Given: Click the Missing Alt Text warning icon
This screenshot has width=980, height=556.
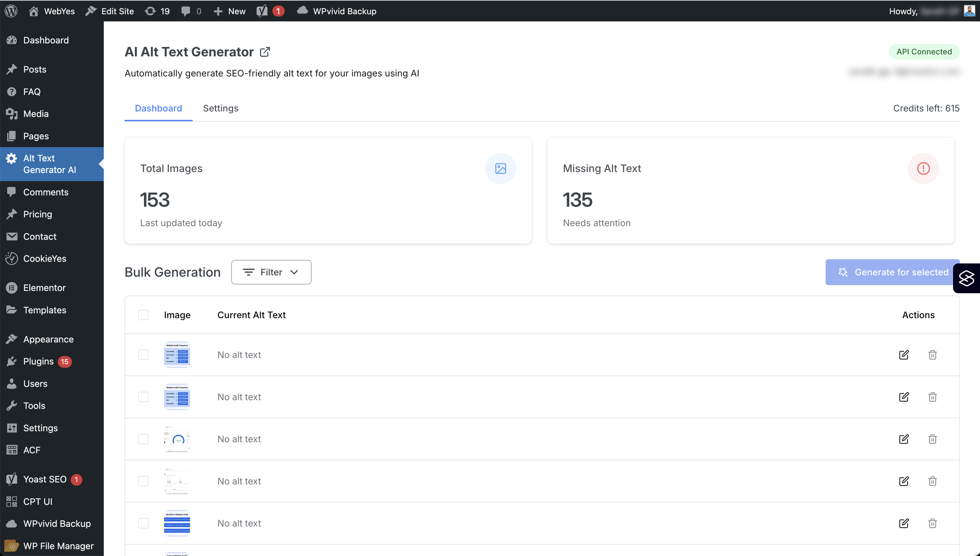Looking at the screenshot, I should [x=924, y=168].
